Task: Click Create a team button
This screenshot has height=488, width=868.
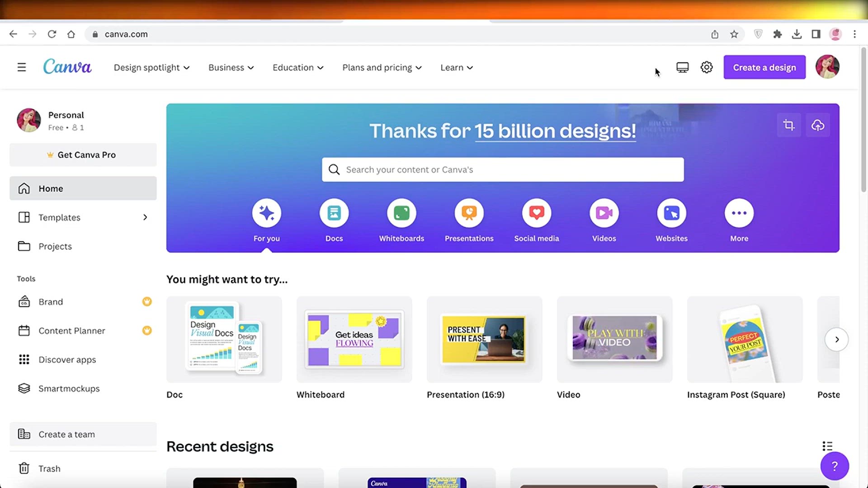Action: pyautogui.click(x=83, y=434)
